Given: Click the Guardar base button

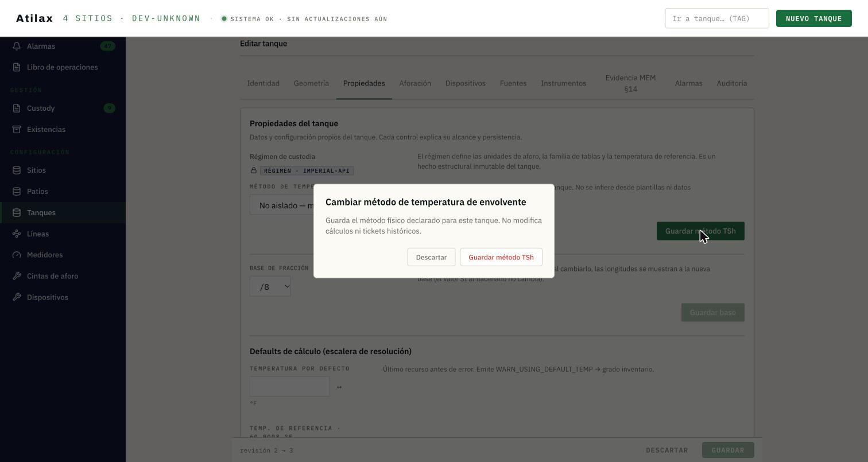Looking at the screenshot, I should click(x=712, y=312).
